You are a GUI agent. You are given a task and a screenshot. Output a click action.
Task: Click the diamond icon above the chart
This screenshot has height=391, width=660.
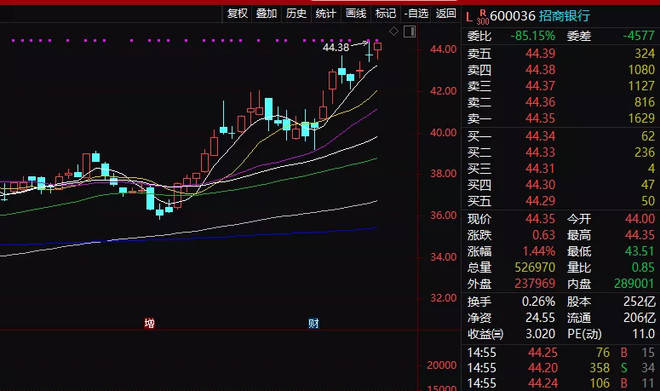394,31
